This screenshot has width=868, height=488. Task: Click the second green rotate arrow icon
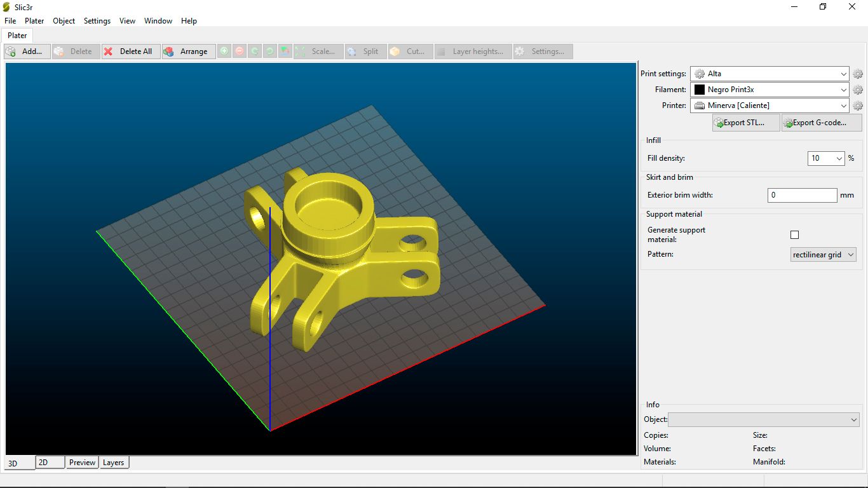270,51
